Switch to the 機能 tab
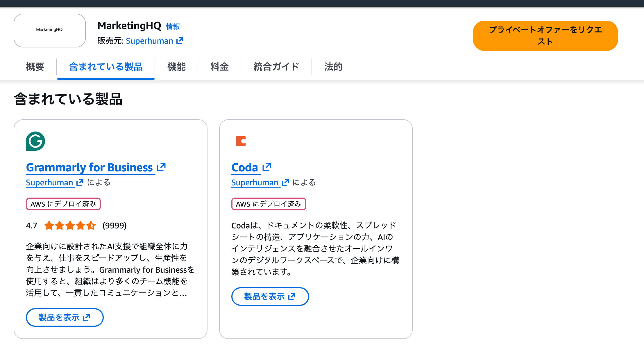This screenshot has height=355, width=644. coord(176,67)
